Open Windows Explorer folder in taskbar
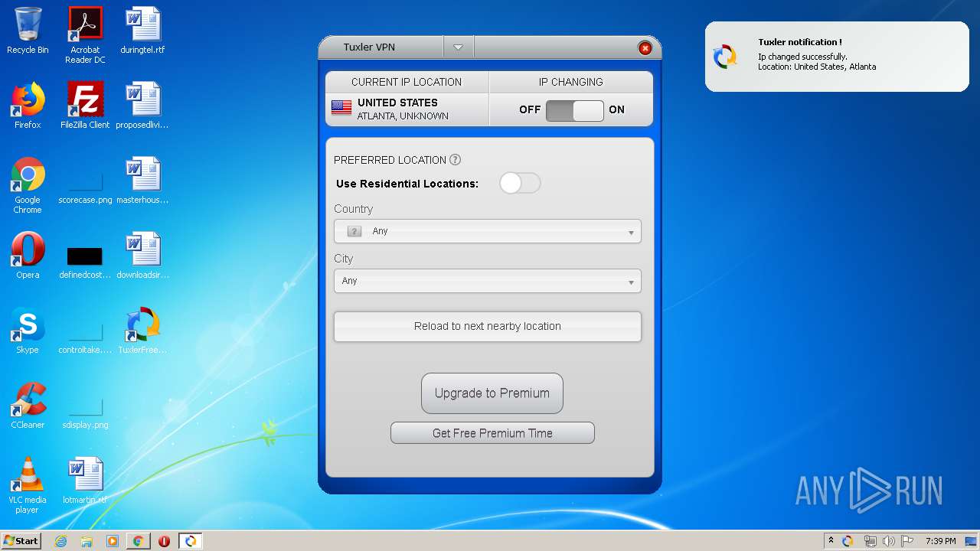980x551 pixels. [x=87, y=541]
